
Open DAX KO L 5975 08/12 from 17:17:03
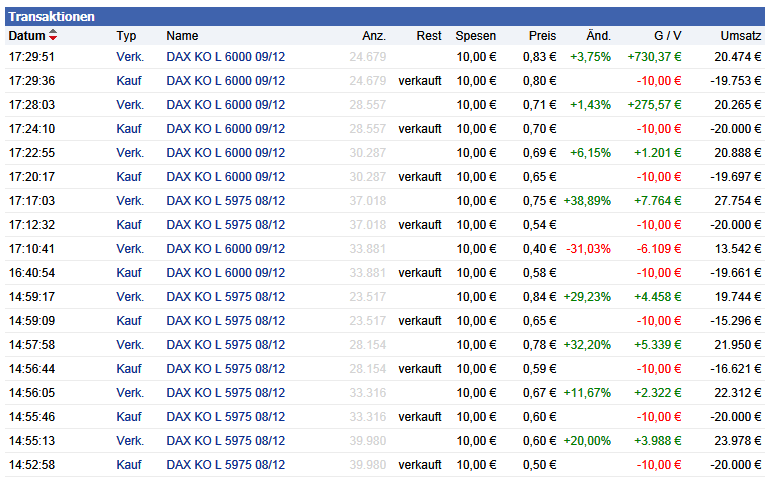coord(225,201)
